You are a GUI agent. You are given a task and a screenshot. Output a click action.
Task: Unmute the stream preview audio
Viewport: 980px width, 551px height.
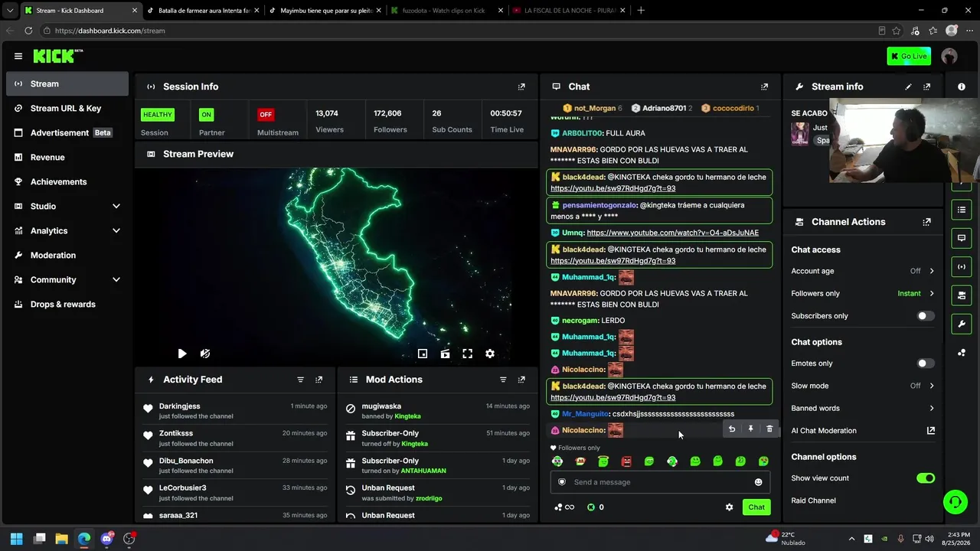click(205, 354)
